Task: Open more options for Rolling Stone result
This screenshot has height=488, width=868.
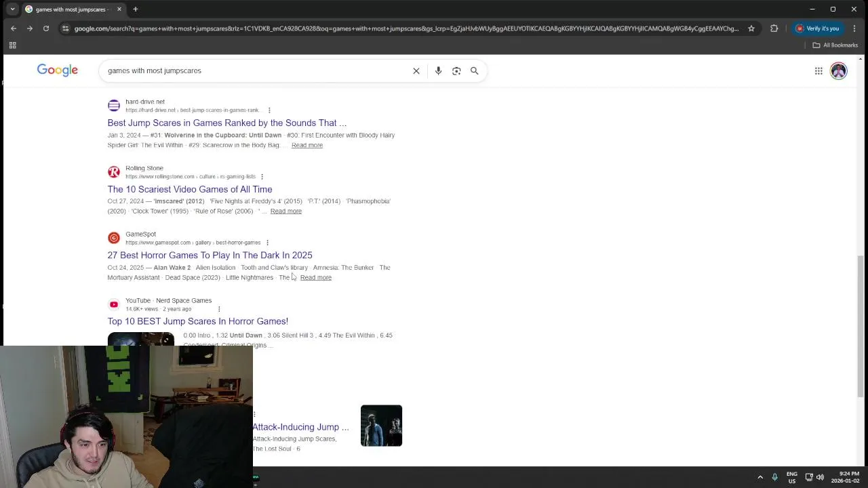Action: point(262,176)
